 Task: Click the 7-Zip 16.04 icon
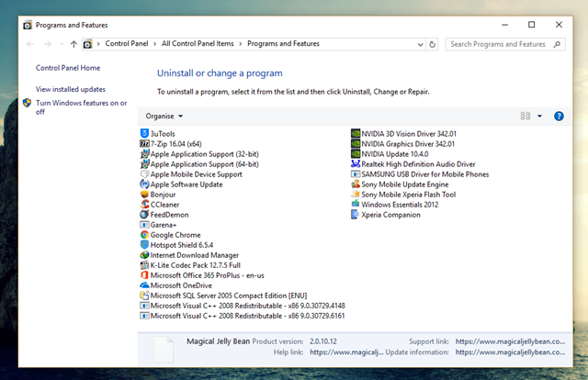[144, 143]
